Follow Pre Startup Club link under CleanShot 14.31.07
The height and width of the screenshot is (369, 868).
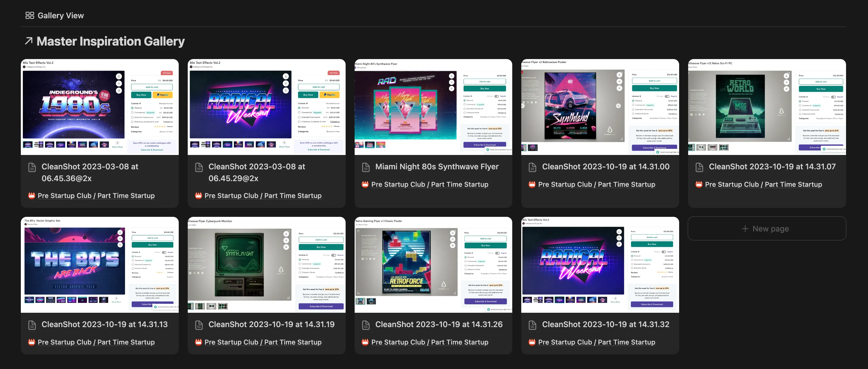click(x=763, y=184)
